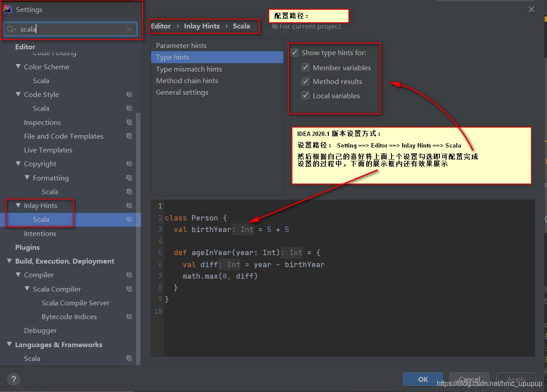Click the project icon on File and Code Templates row

(129, 136)
